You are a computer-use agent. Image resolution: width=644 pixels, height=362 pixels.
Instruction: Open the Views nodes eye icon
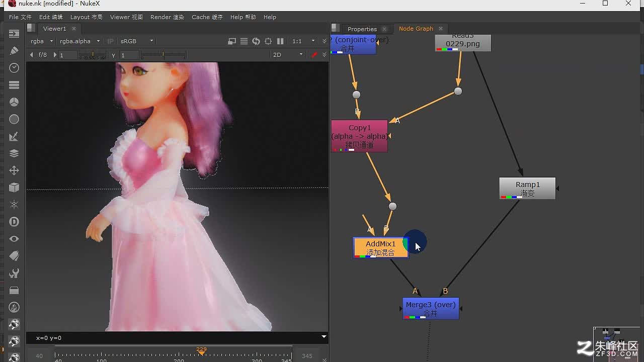[x=14, y=239]
